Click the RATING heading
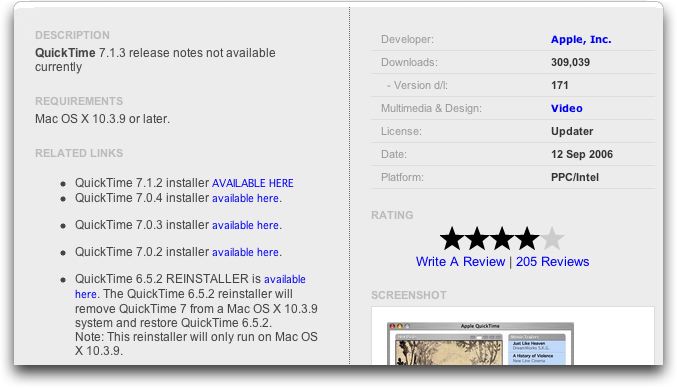This screenshot has height=388, width=677. tap(392, 215)
